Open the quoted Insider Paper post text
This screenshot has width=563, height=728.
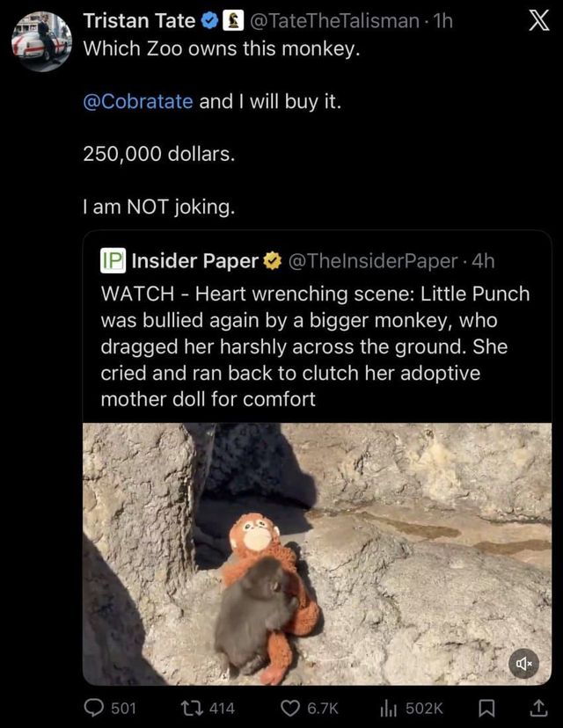317,346
